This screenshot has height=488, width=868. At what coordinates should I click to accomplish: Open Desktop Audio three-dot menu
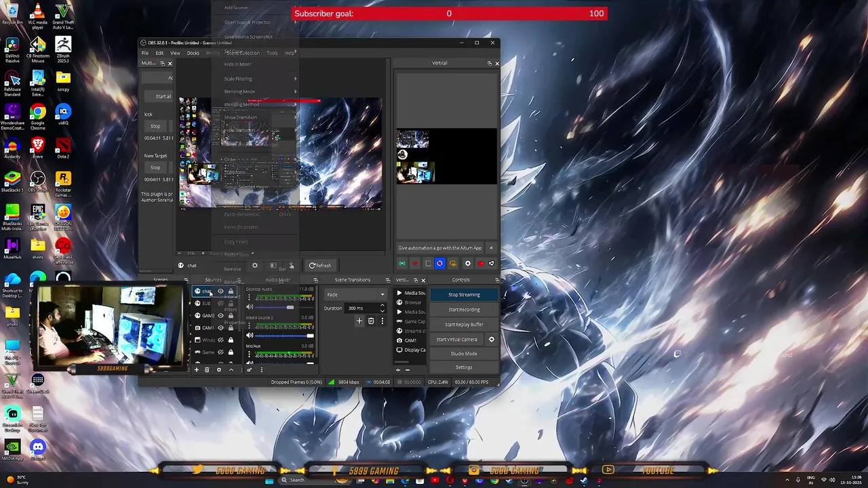249,297
